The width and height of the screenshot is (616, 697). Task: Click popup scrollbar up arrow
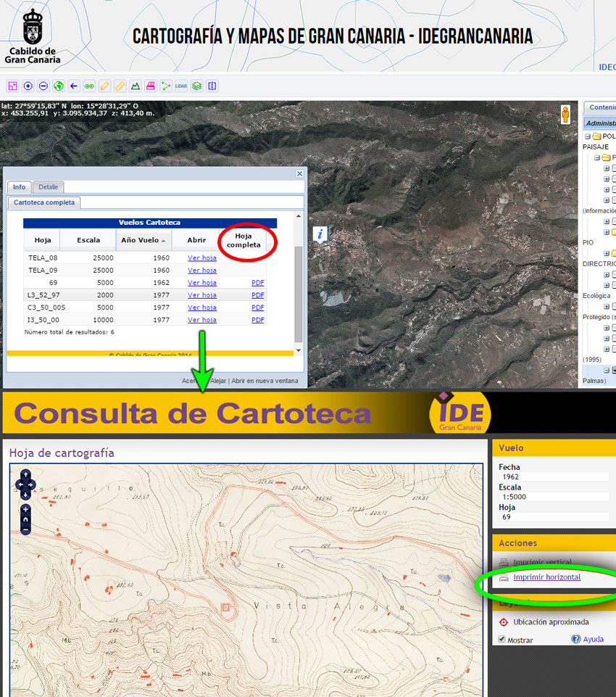tap(299, 216)
